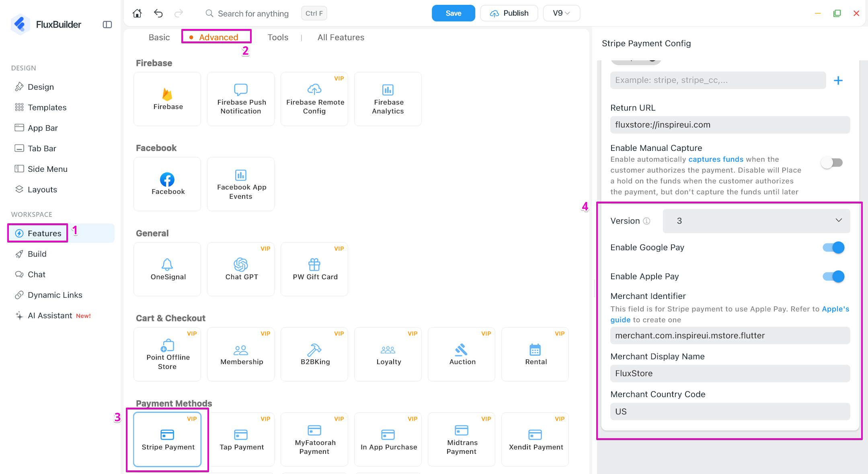The height and width of the screenshot is (474, 868).
Task: Click the payment method ID example field
Action: [x=718, y=80]
